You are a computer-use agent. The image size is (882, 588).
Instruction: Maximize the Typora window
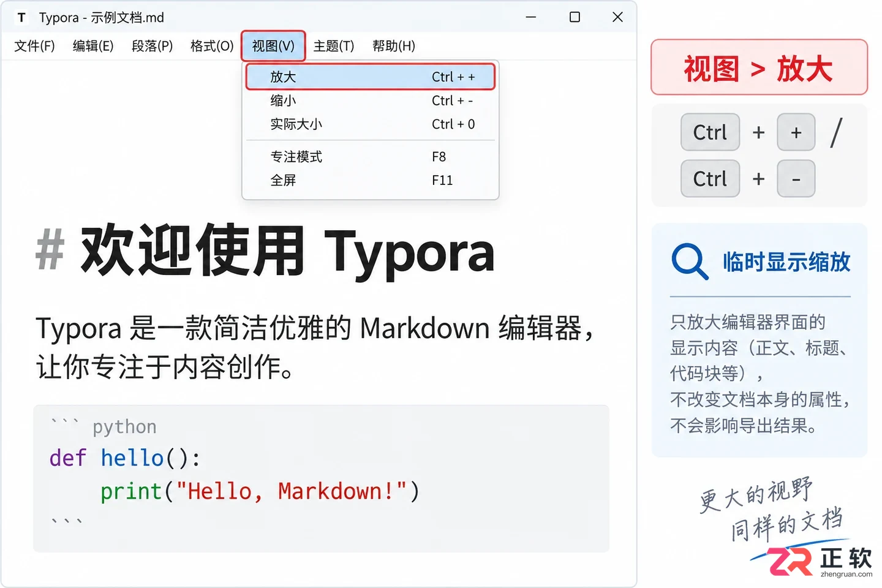[x=575, y=17]
